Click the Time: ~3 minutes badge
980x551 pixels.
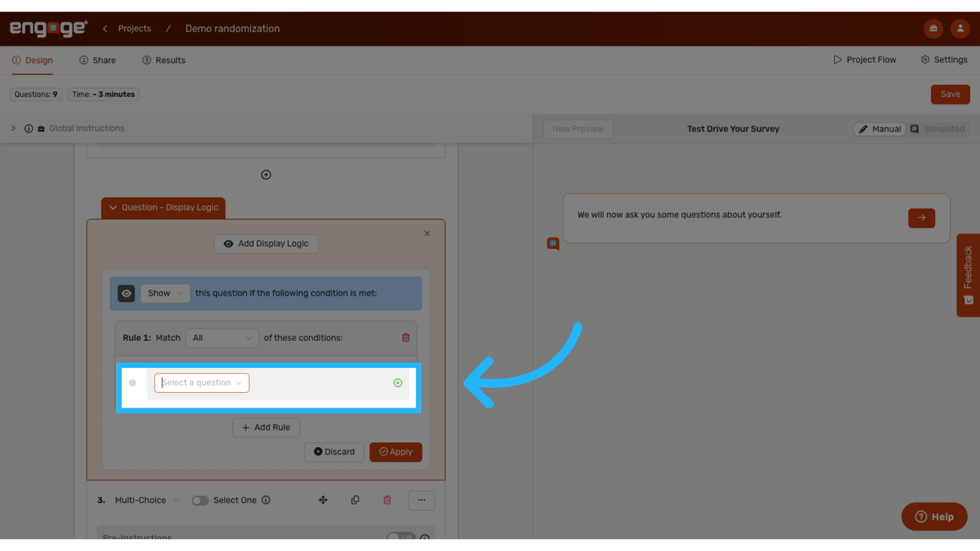coord(104,94)
